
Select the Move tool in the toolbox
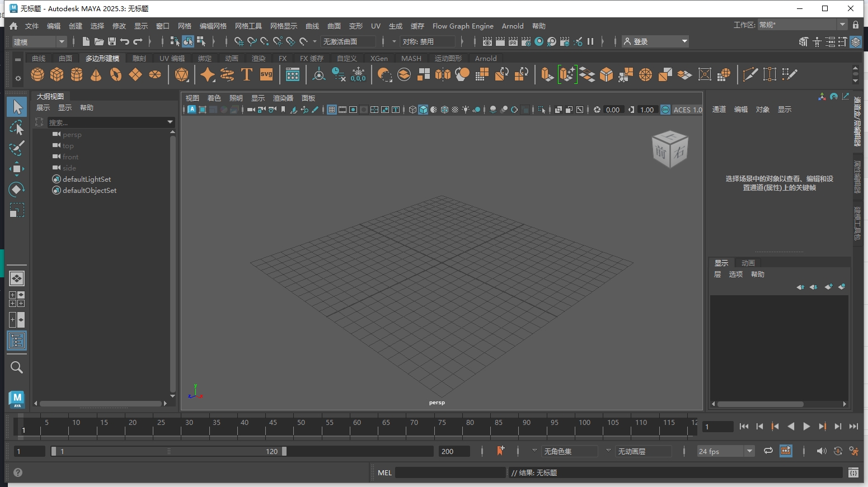pyautogui.click(x=17, y=169)
